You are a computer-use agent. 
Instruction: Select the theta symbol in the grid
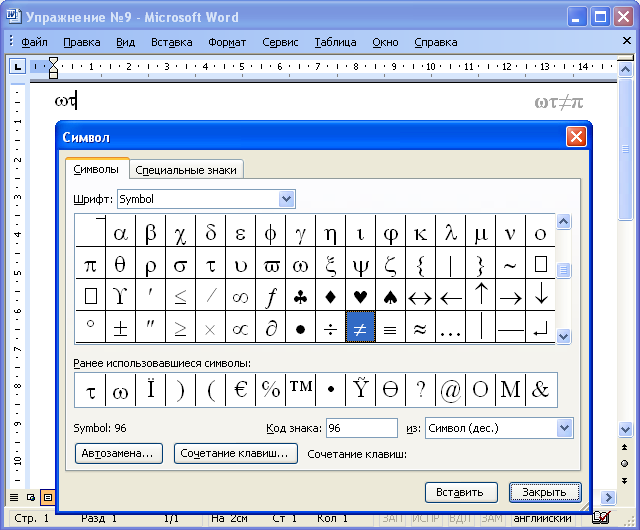click(120, 263)
